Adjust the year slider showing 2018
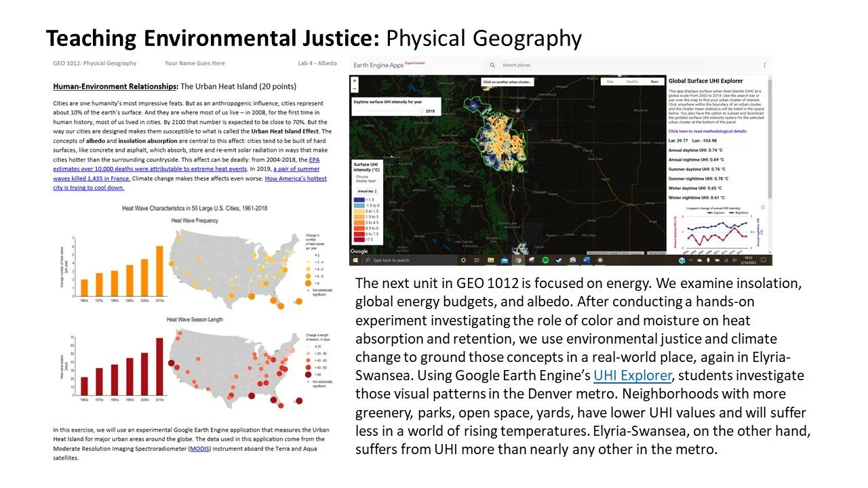The height and width of the screenshot is (488, 868). click(x=421, y=110)
